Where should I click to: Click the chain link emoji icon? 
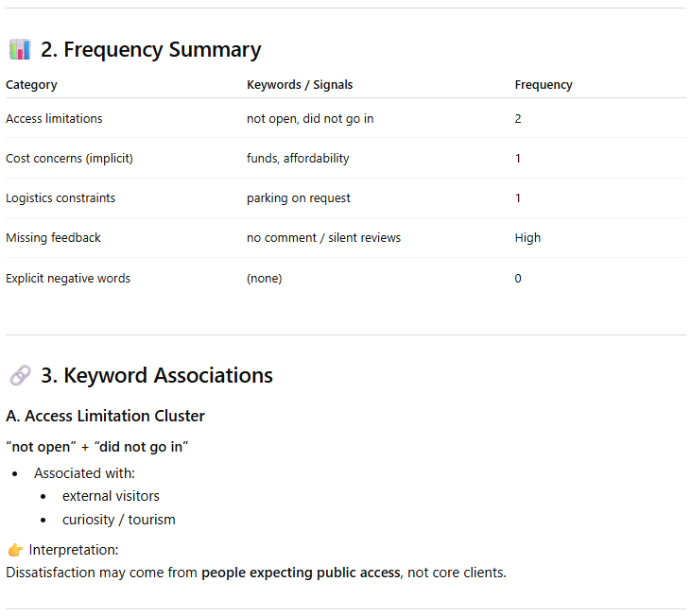click(x=20, y=376)
